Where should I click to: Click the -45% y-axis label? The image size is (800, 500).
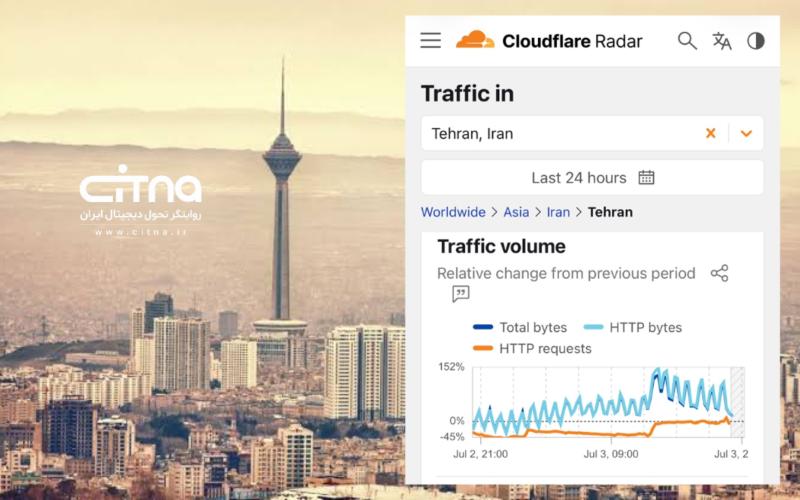(x=452, y=437)
